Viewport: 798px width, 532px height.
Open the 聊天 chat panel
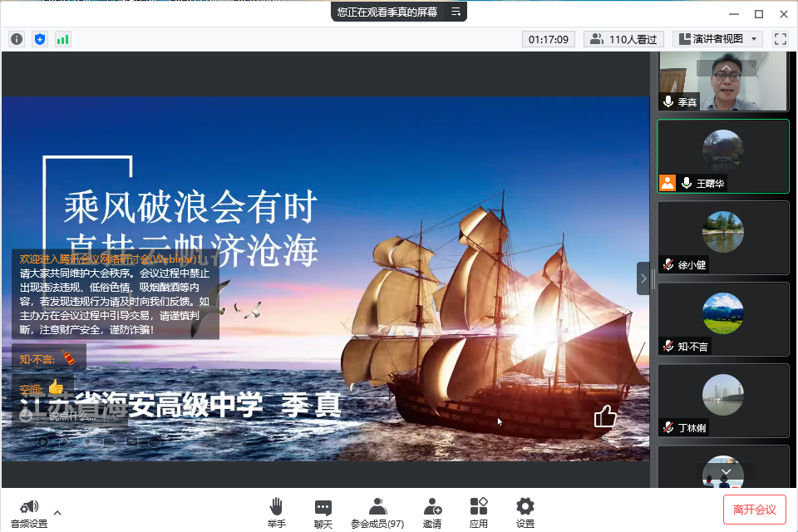(x=323, y=512)
